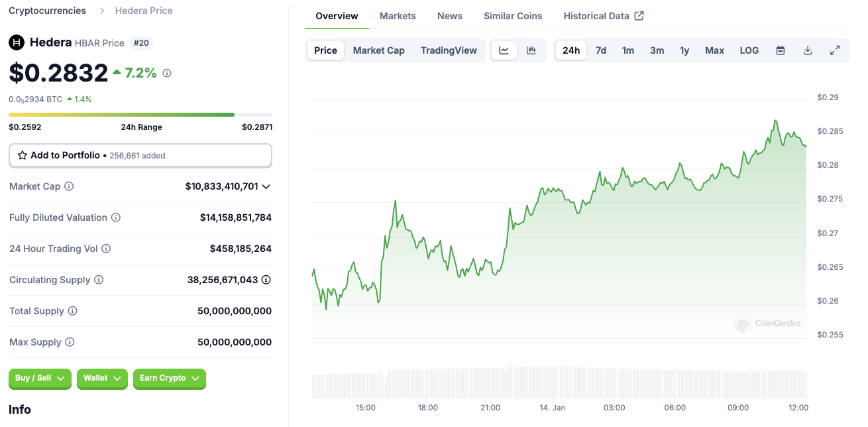Open the calendar date range picker
The image size is (868, 427).
pos(781,50)
